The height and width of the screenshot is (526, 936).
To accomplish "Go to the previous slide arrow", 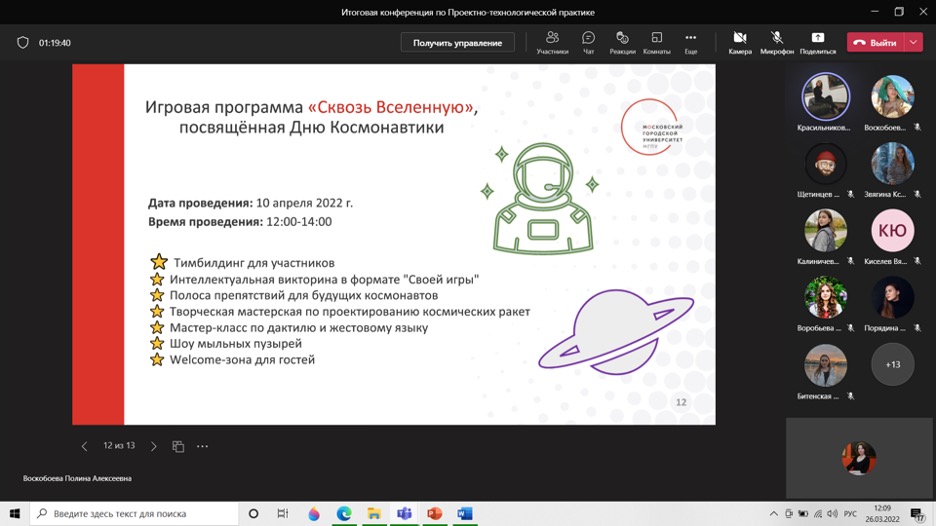I will pos(84,446).
